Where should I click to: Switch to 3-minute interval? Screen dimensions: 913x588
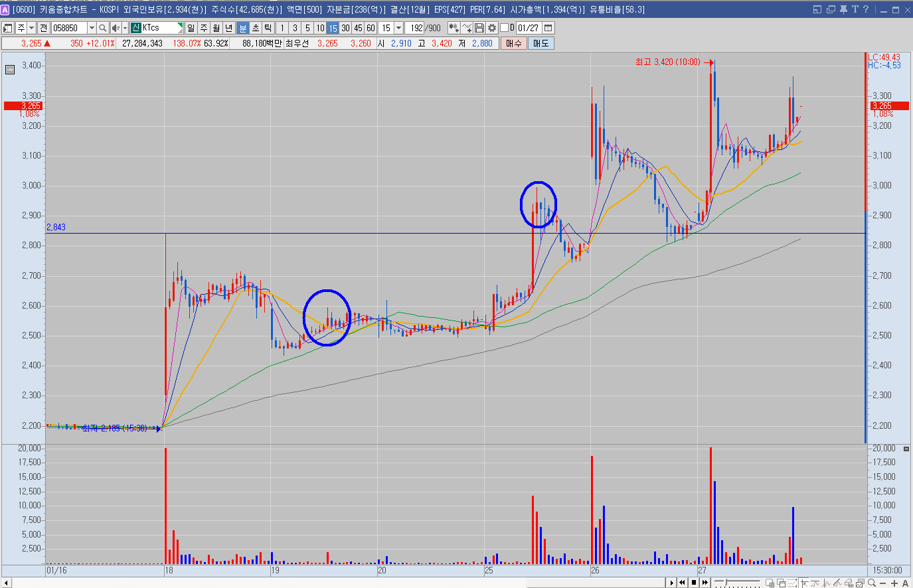295,28
